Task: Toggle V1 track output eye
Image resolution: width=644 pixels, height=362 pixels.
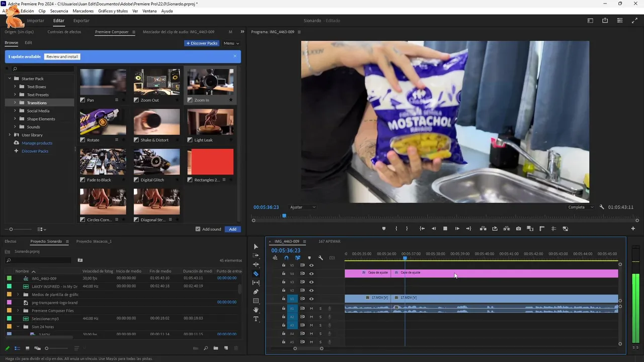Action: [311, 299]
